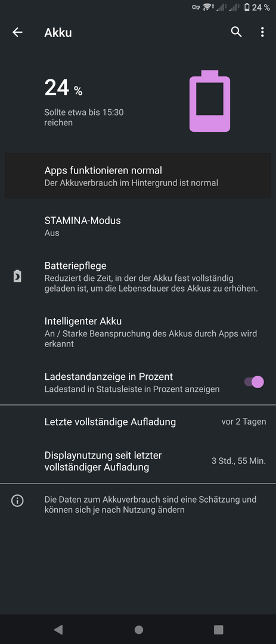Screen dimensions: 276x644
Task: Open search with the magnifier icon
Action: pyautogui.click(x=236, y=32)
